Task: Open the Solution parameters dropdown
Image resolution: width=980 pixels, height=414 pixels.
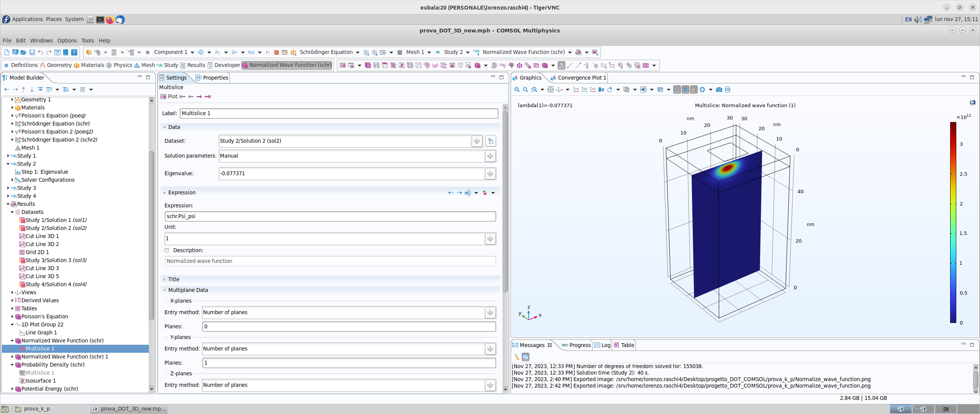Action: pyautogui.click(x=490, y=156)
